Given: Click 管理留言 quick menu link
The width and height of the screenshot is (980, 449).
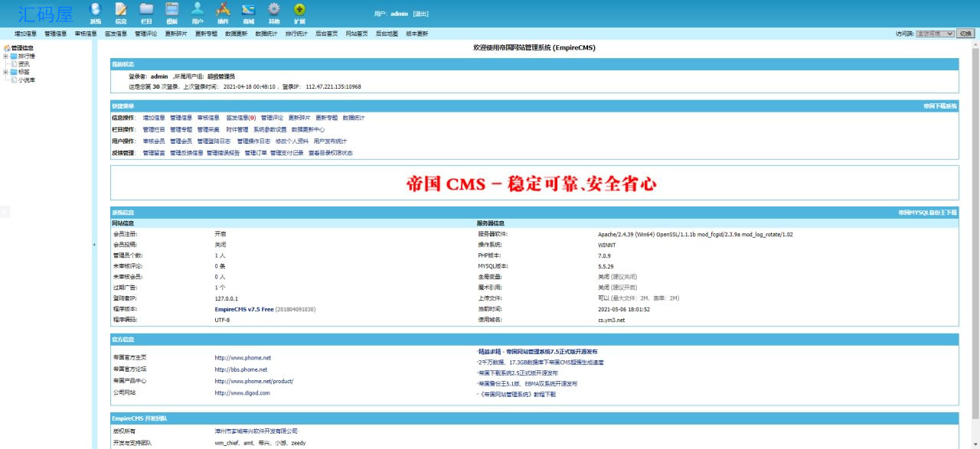Looking at the screenshot, I should coord(154,153).
